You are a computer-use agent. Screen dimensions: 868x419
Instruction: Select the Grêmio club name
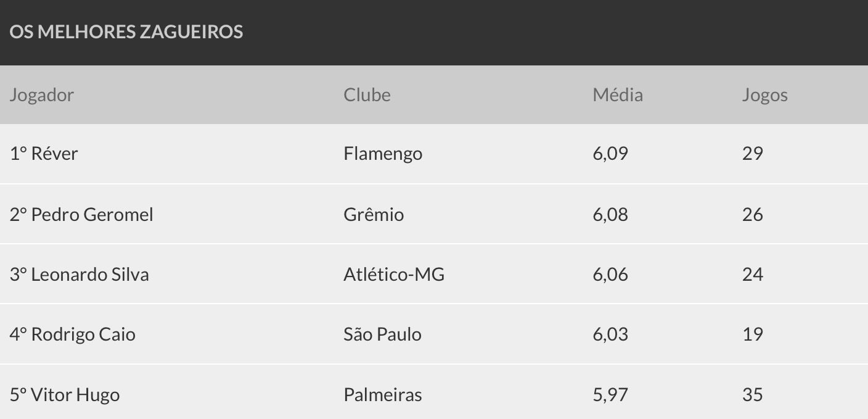374,214
